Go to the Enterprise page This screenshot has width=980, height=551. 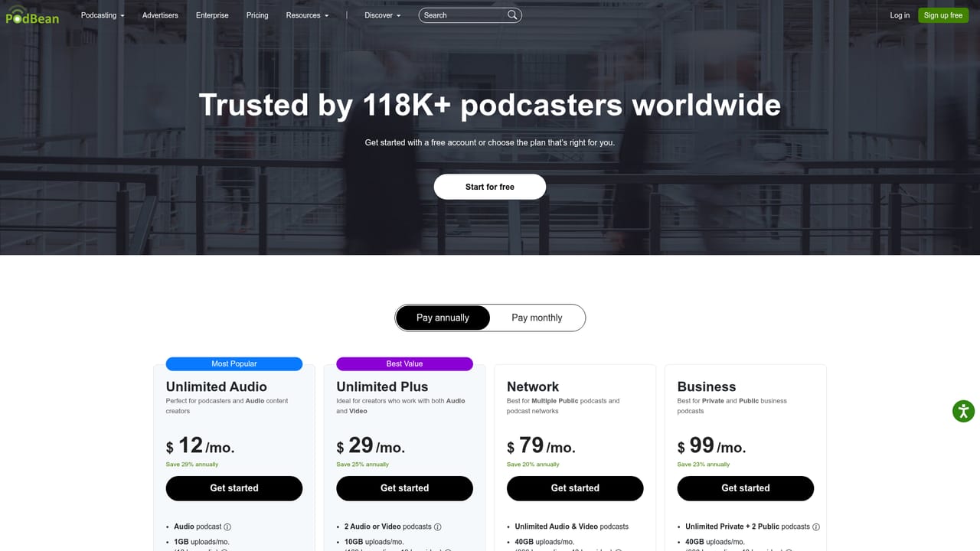click(x=212, y=15)
